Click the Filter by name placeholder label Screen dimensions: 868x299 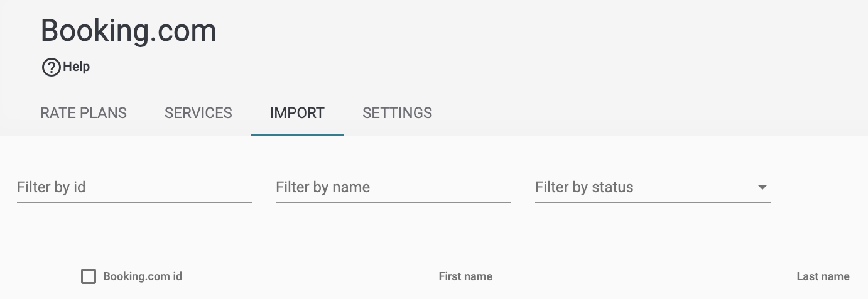tap(323, 187)
